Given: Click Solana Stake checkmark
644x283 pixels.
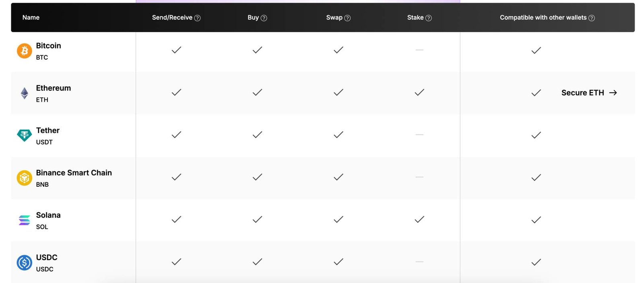Looking at the screenshot, I should click(419, 219).
